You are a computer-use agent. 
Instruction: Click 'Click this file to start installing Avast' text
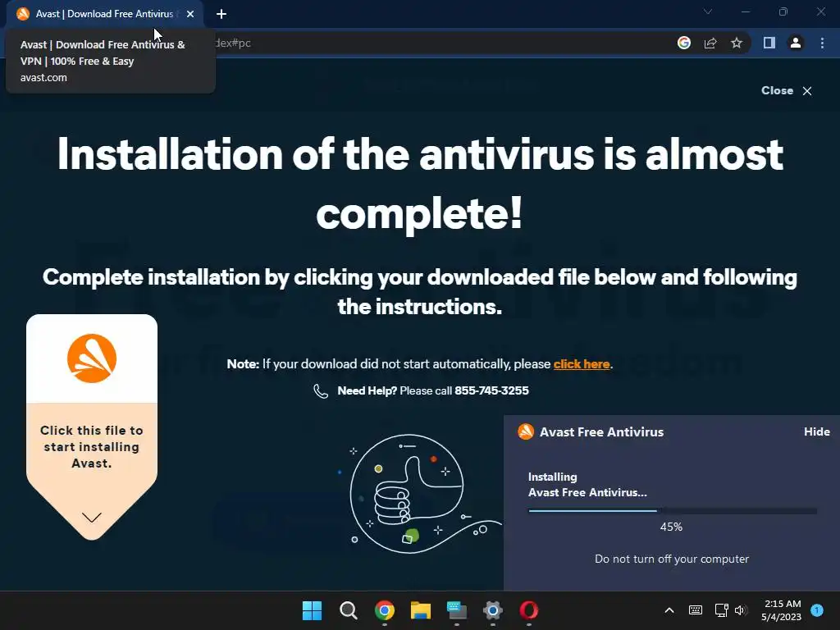92,447
